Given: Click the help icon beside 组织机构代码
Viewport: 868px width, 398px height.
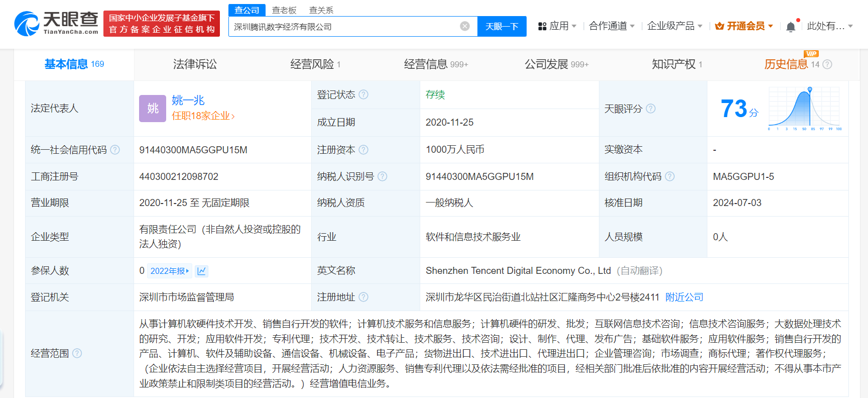Looking at the screenshot, I should click(x=670, y=176).
